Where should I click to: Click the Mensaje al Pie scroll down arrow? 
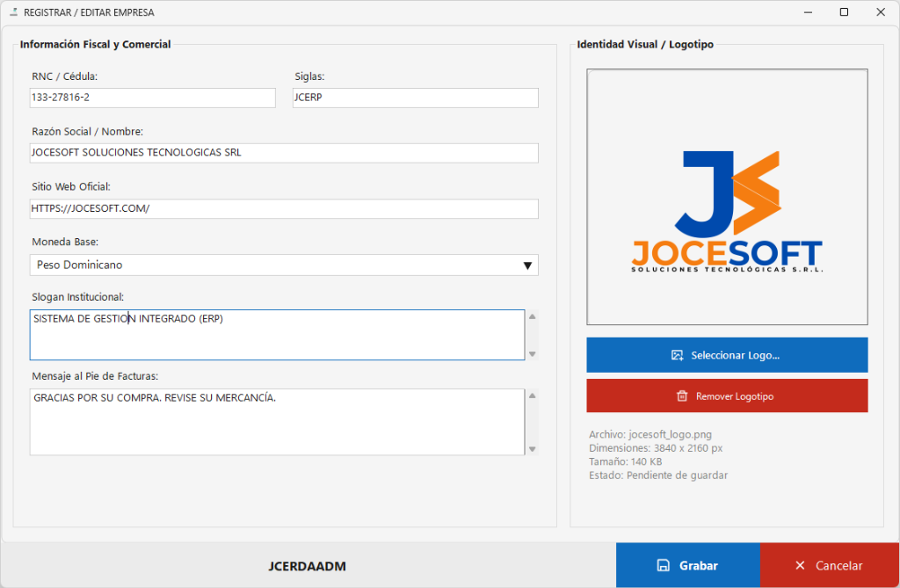(532, 449)
